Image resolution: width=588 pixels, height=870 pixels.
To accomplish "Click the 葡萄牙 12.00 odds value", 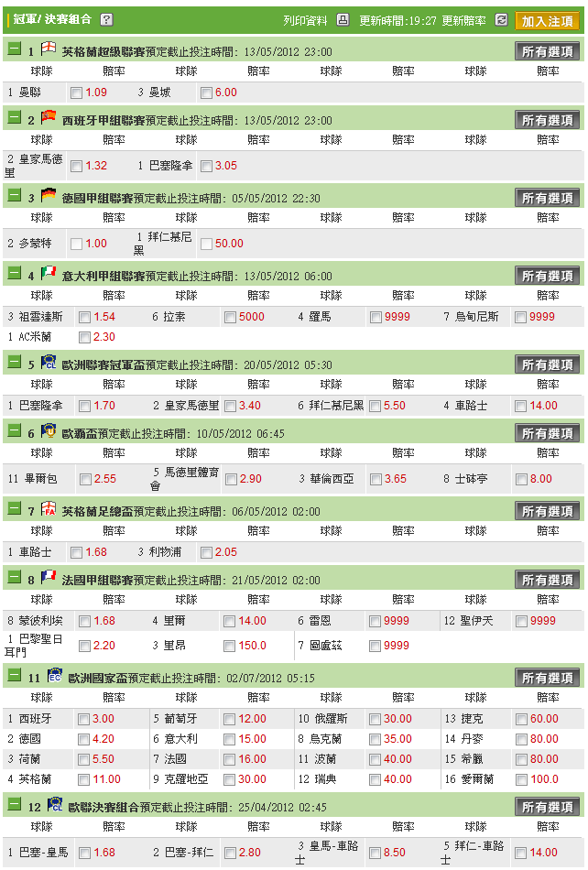I will point(253,719).
